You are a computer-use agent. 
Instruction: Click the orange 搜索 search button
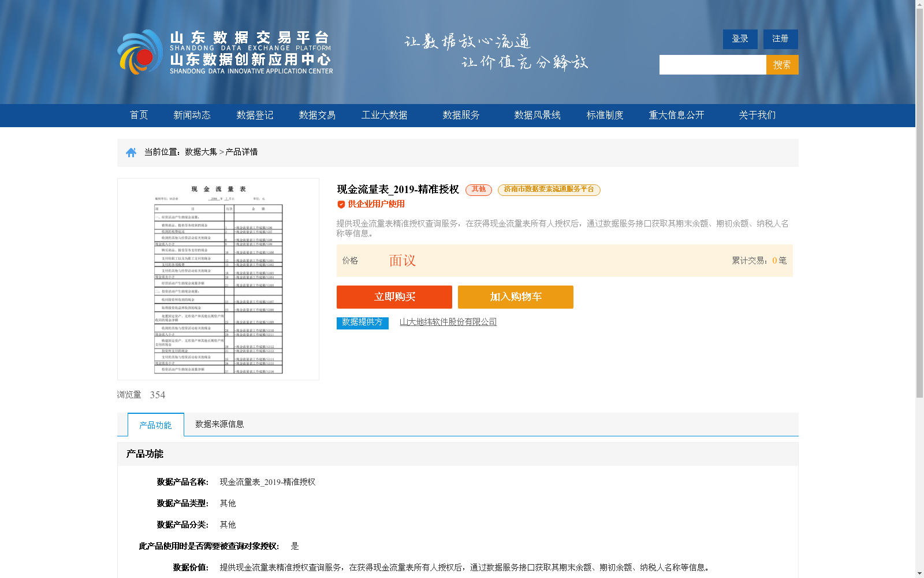(x=783, y=65)
